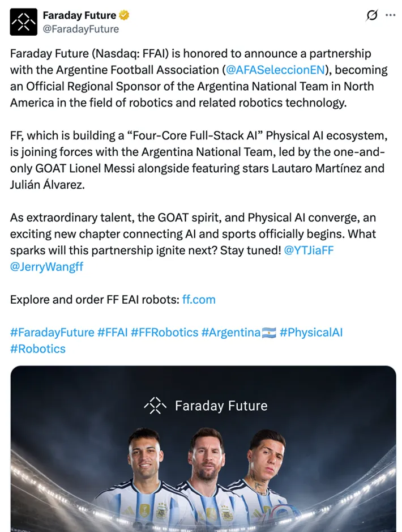Open the #FFAI hashtag
Viewport: 402px width, 532px height.
coord(113,333)
